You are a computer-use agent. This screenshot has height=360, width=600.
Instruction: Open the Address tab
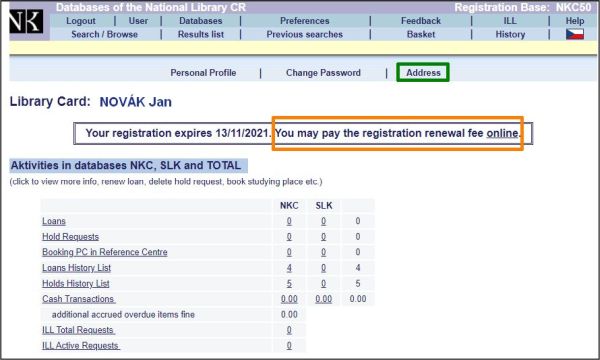click(423, 73)
